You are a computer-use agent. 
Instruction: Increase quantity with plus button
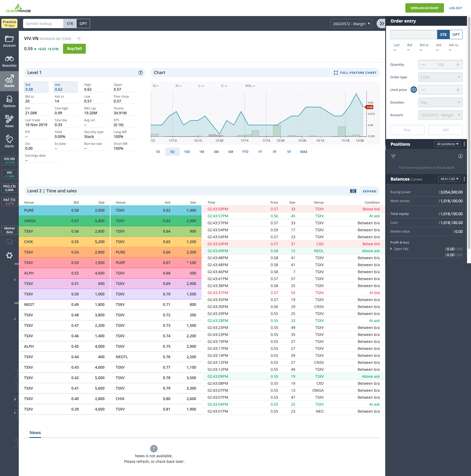point(458,65)
